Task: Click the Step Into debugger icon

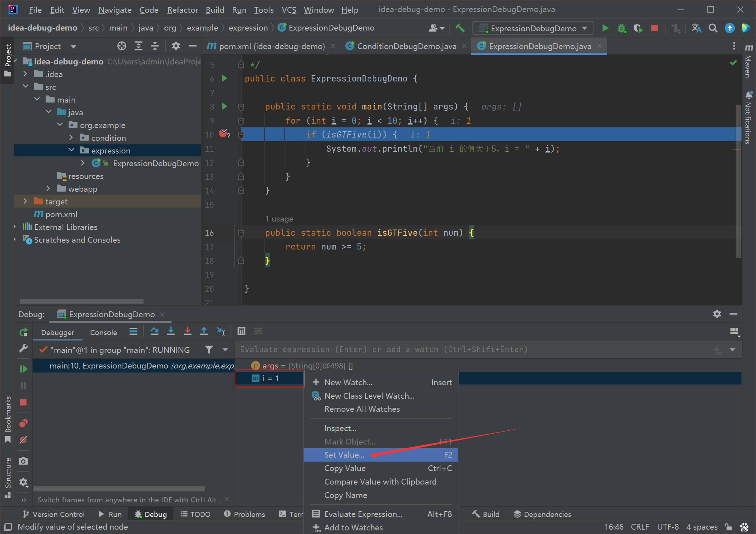Action: click(x=171, y=331)
